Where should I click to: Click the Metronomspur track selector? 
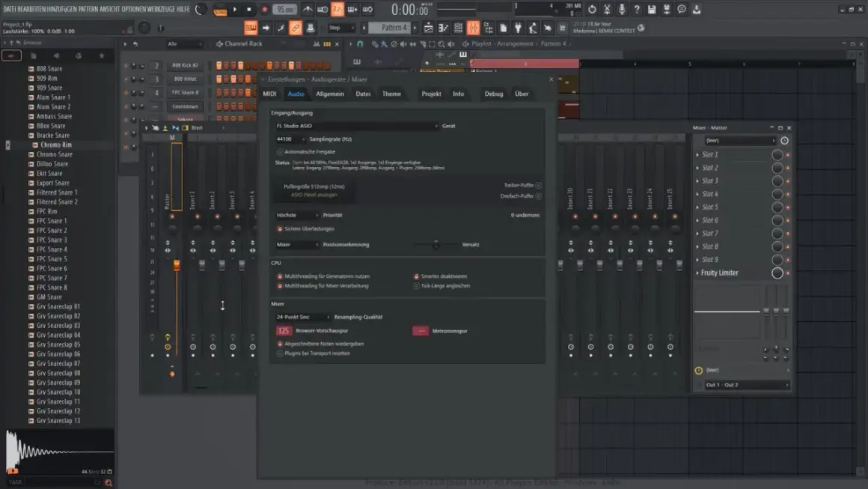[x=421, y=330]
